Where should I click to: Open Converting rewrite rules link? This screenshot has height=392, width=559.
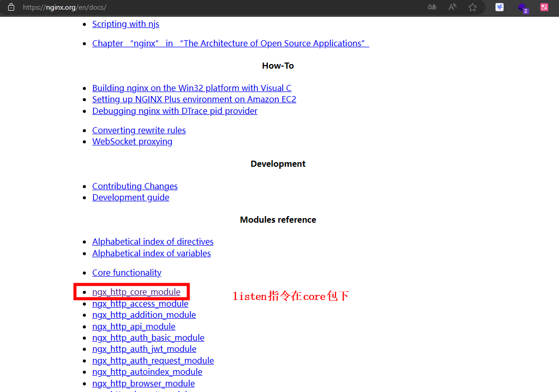coord(139,130)
